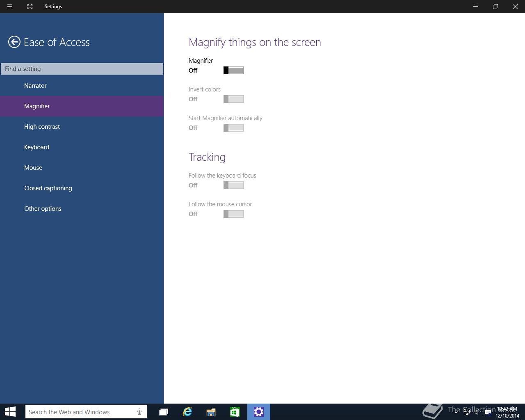Image resolution: width=525 pixels, height=420 pixels.
Task: Toggle Start Magnifier automatically switch
Action: tap(234, 128)
